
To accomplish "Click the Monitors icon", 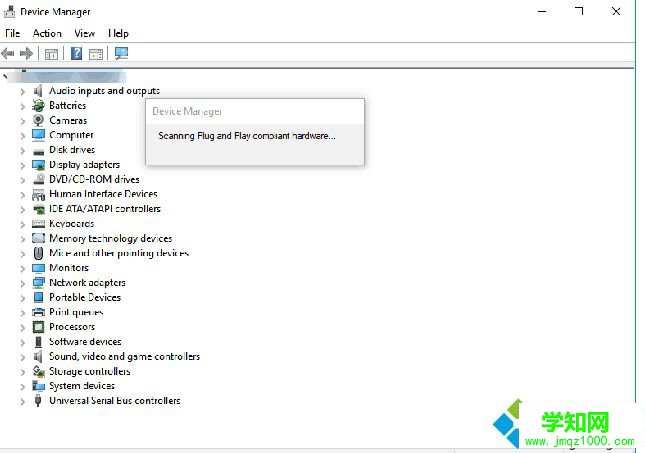I will 38,268.
